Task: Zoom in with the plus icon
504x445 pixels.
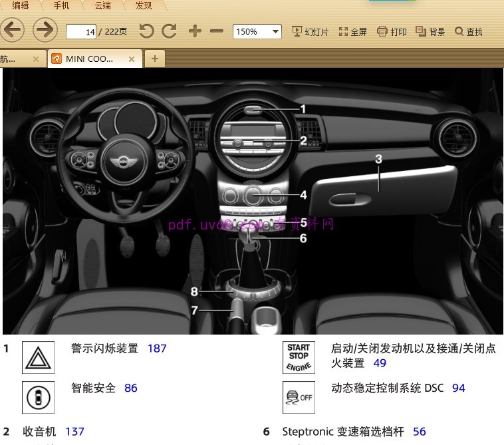Action: click(x=195, y=31)
